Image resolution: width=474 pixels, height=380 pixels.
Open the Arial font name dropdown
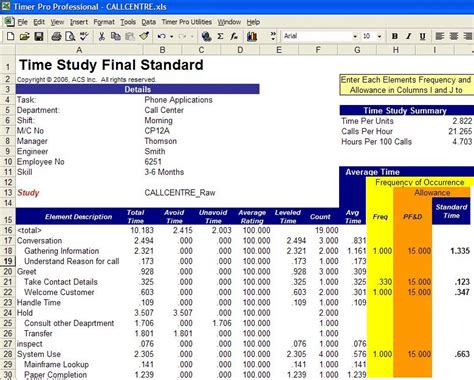[x=355, y=36]
